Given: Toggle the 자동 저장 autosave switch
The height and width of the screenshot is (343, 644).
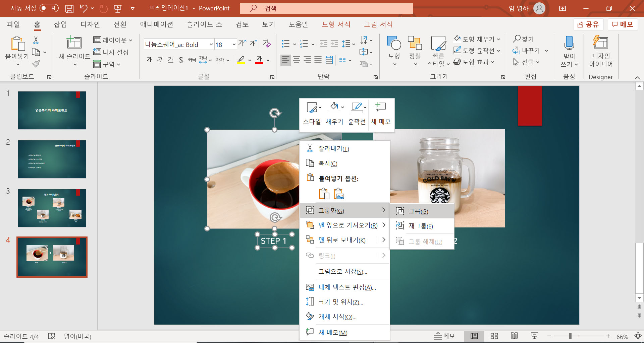Looking at the screenshot, I should pyautogui.click(x=49, y=8).
